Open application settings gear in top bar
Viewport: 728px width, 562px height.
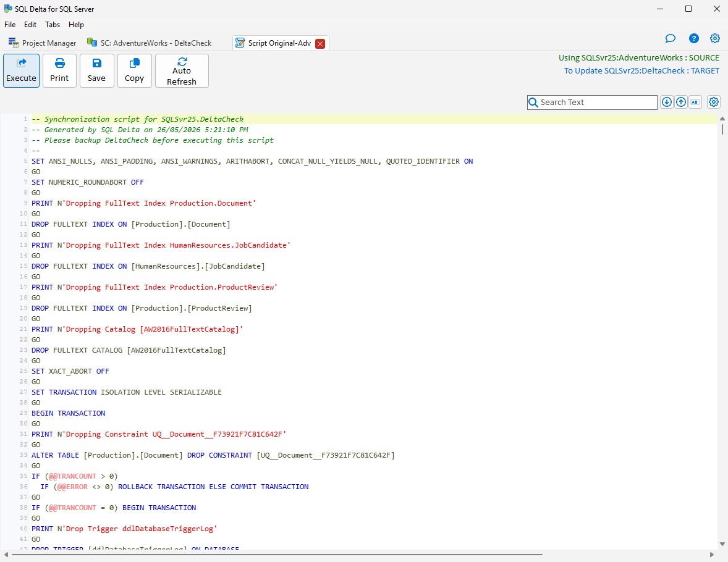click(x=715, y=38)
